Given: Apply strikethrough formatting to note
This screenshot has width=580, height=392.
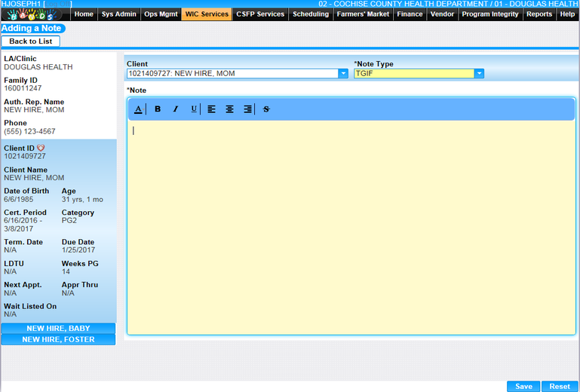Looking at the screenshot, I should (x=266, y=109).
